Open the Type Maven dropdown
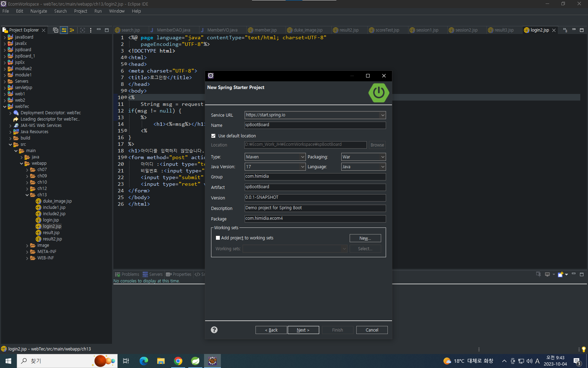 (x=303, y=157)
